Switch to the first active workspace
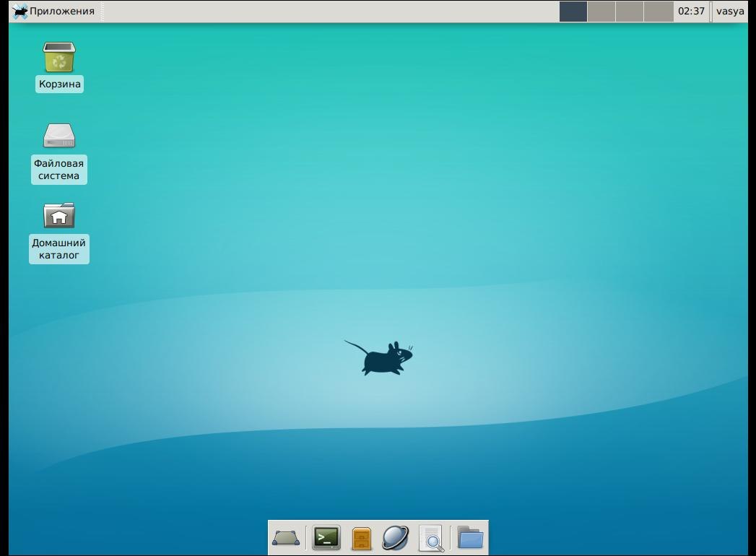The height and width of the screenshot is (556, 756). pos(573,11)
